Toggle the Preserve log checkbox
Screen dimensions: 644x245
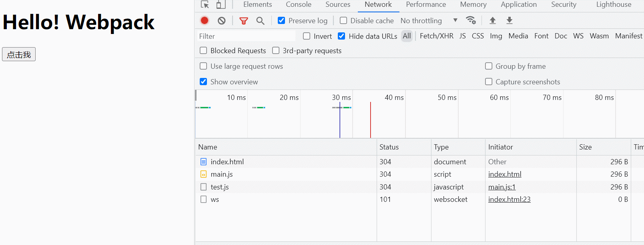point(281,20)
